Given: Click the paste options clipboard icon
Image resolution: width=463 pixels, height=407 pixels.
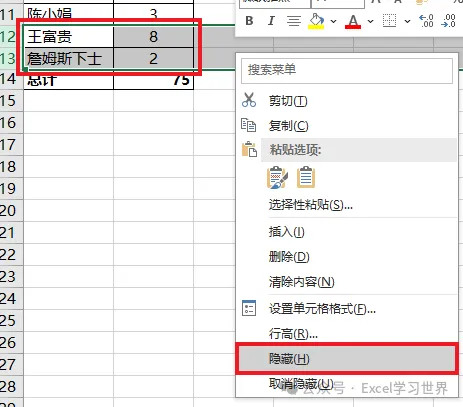Looking at the screenshot, I should coord(249,149).
